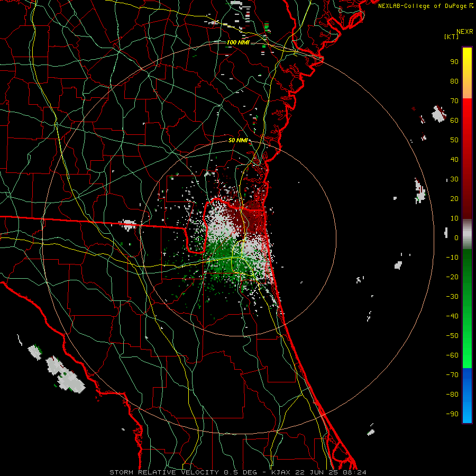Select the [KT] units label
Viewport: 476px width, 476px height.
click(452, 36)
